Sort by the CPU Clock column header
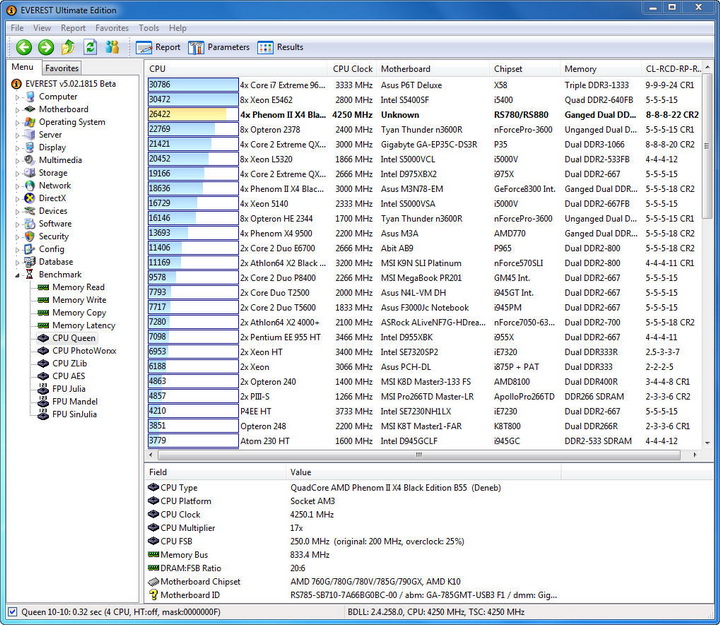The width and height of the screenshot is (720, 625). click(352, 69)
